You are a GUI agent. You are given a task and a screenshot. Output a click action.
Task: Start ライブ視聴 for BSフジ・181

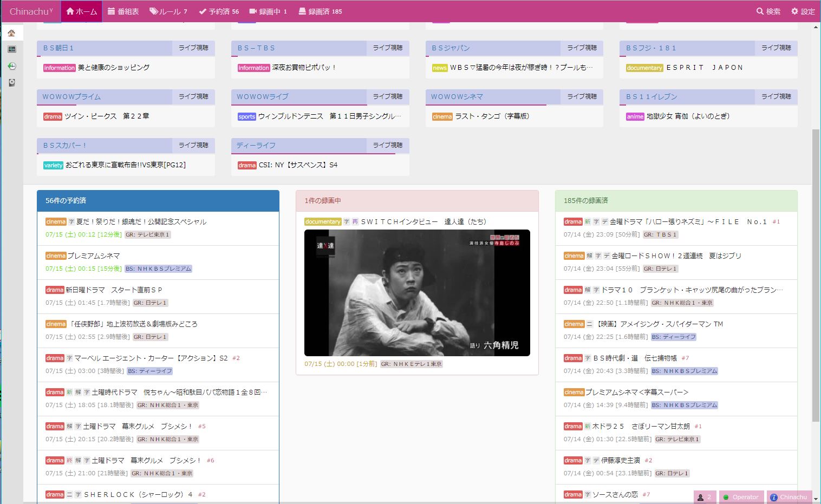[x=777, y=48]
